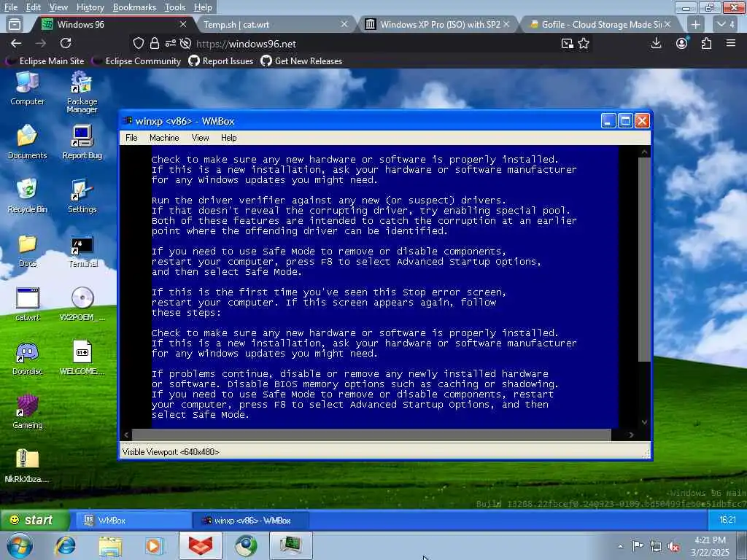Image resolution: width=747 pixels, height=560 pixels.
Task: Select the WMBox taskbar button
Action: [x=134, y=520]
